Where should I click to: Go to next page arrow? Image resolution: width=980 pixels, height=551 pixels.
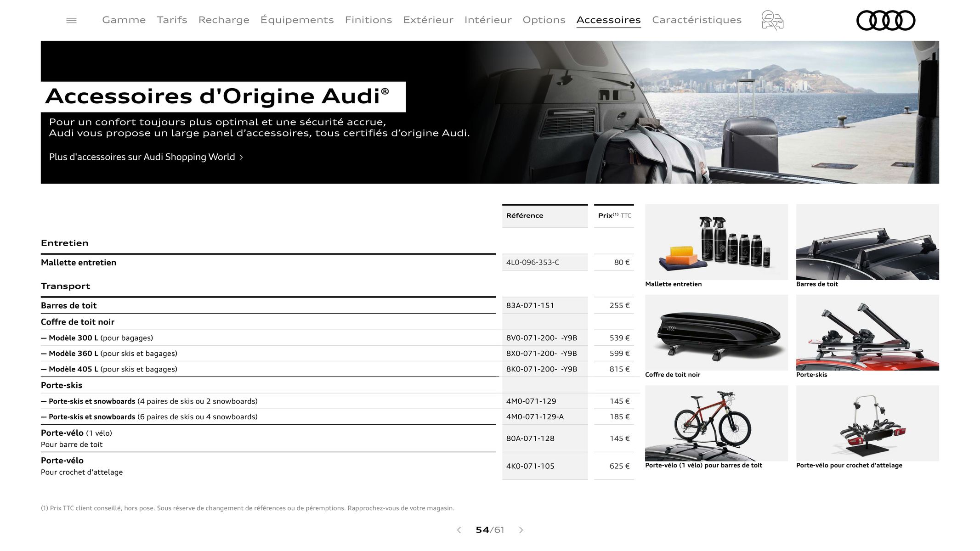(521, 530)
